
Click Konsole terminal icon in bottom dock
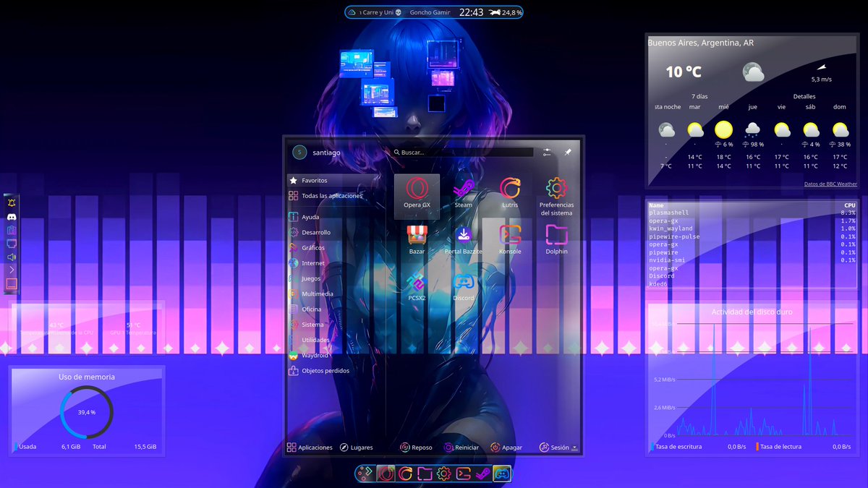click(464, 474)
